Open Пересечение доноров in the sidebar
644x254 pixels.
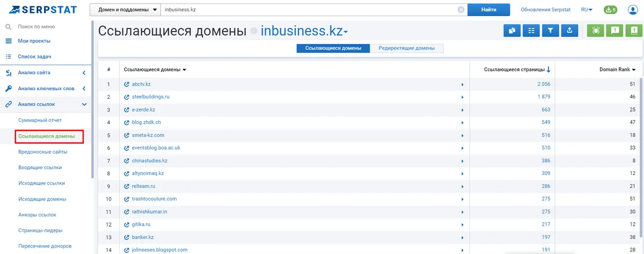tap(45, 246)
